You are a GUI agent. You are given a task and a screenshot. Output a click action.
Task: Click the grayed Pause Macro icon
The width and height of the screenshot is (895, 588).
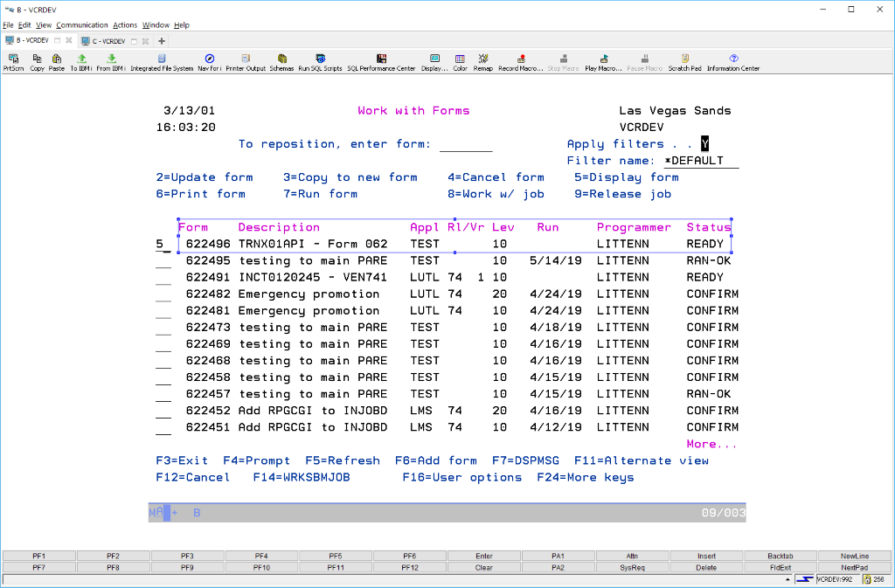(x=644, y=62)
